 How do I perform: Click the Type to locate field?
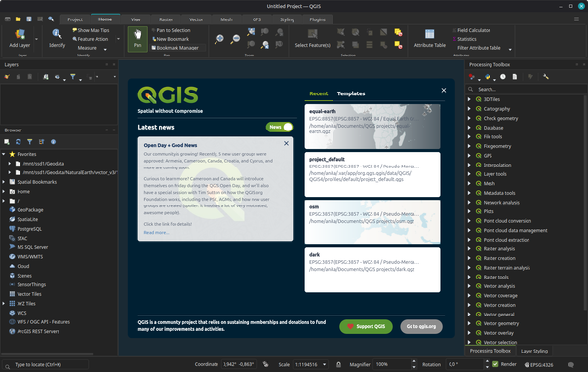[x=46, y=364]
